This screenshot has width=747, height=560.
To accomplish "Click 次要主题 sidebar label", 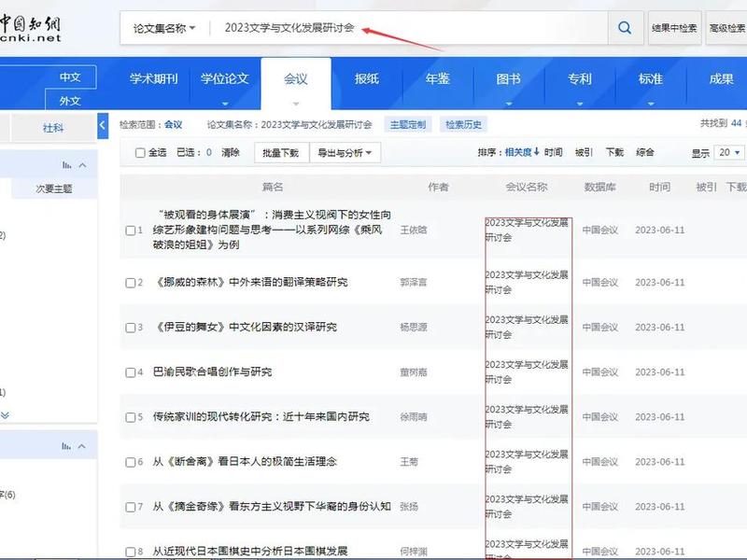I will [54, 189].
